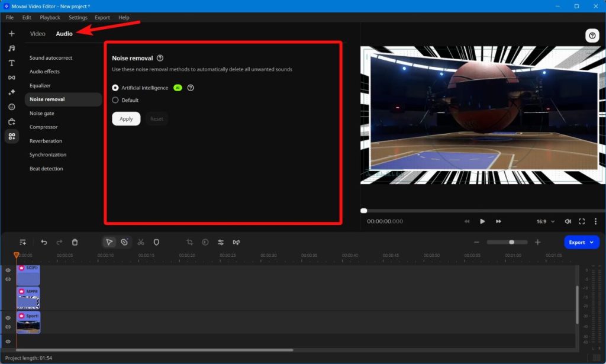Switch to the Video tab
This screenshot has width=606, height=364.
(37, 34)
